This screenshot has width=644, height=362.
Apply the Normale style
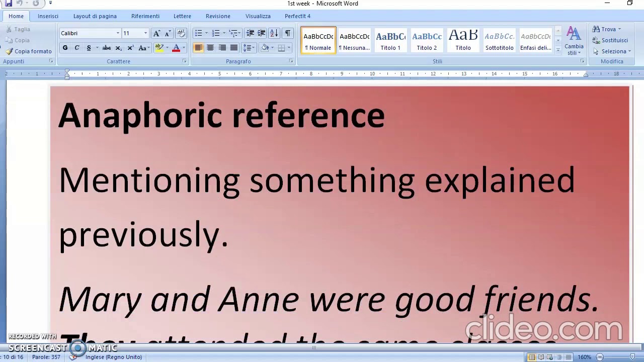coord(318,41)
